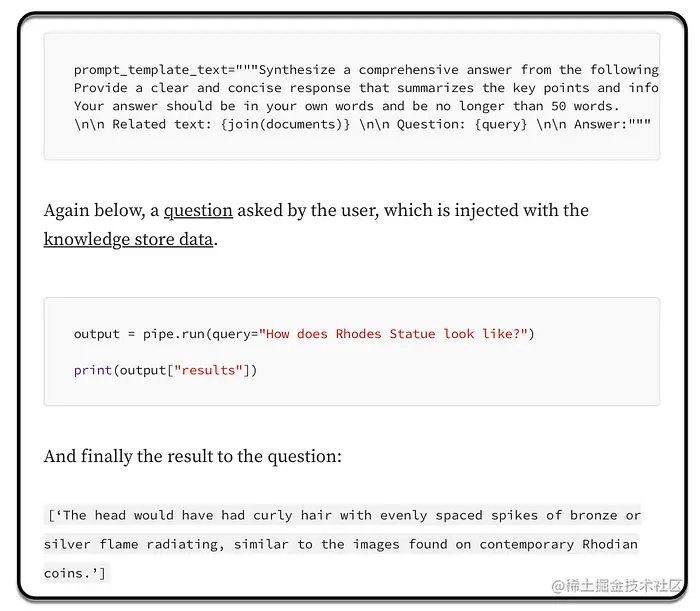The height and width of the screenshot is (611, 700).
Task: Click the "Again below, a" paragraph start
Action: pyautogui.click(x=100, y=211)
